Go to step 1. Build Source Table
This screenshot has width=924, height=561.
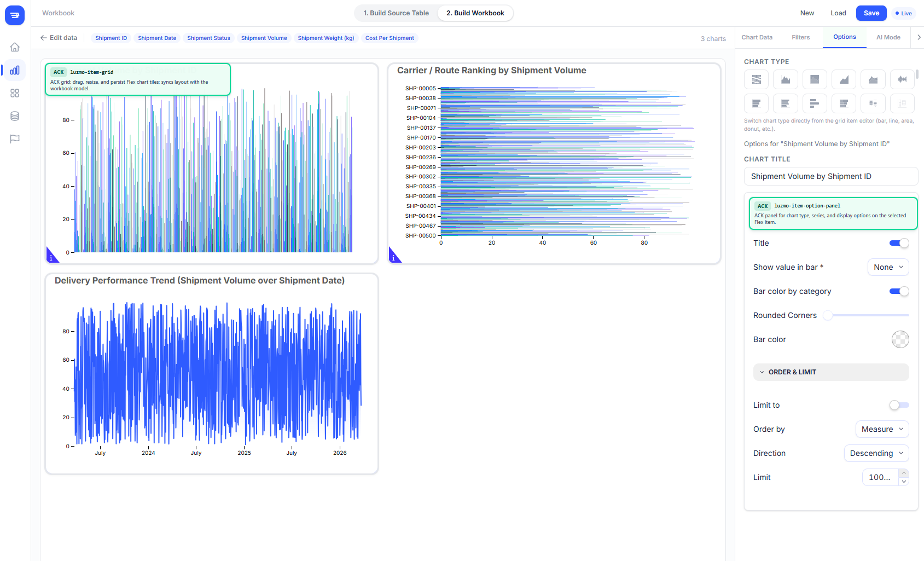click(x=396, y=13)
